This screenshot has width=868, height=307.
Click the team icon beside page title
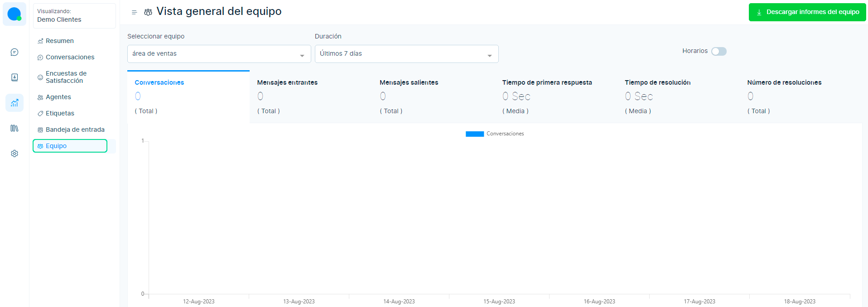(148, 12)
